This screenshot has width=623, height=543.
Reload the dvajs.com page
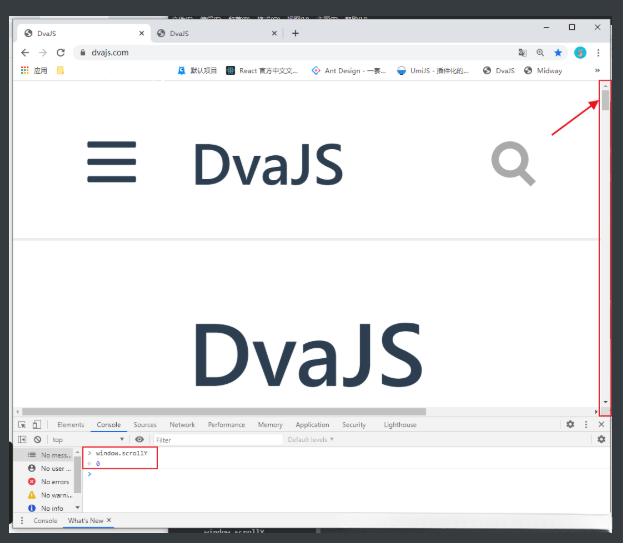[x=60, y=52]
